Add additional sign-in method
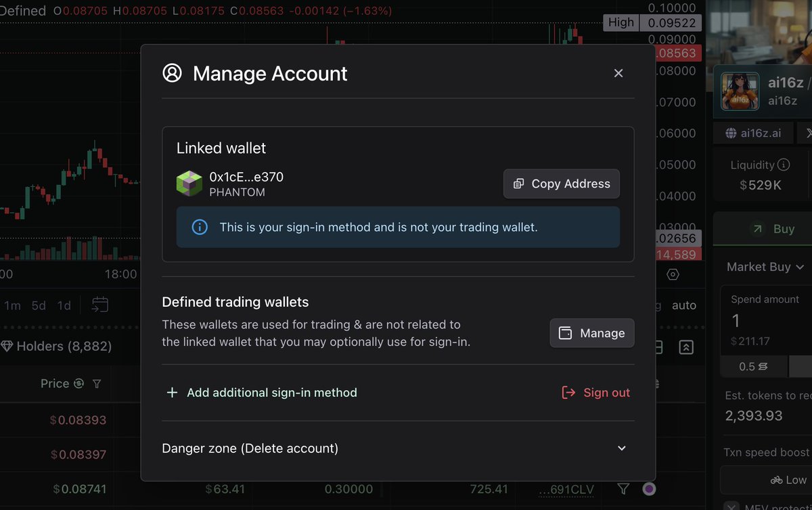This screenshot has width=812, height=510. point(262,393)
